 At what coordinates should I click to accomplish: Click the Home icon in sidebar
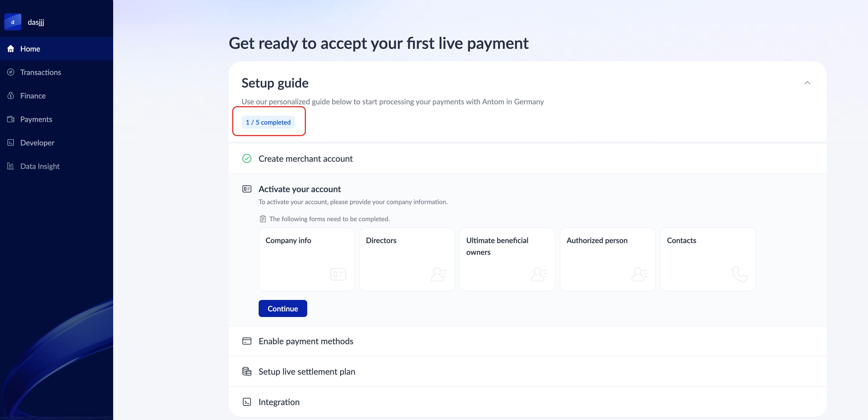[x=11, y=49]
